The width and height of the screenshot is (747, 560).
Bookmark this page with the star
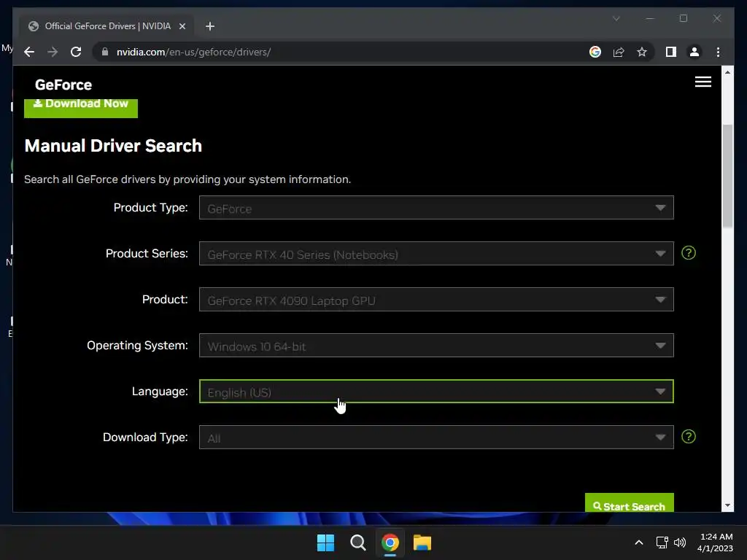[642, 52]
